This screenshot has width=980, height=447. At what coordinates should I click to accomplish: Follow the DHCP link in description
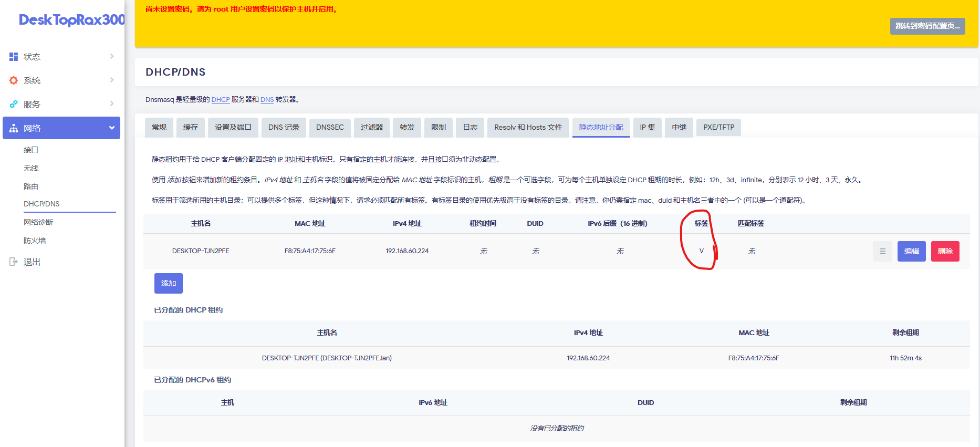point(221,100)
